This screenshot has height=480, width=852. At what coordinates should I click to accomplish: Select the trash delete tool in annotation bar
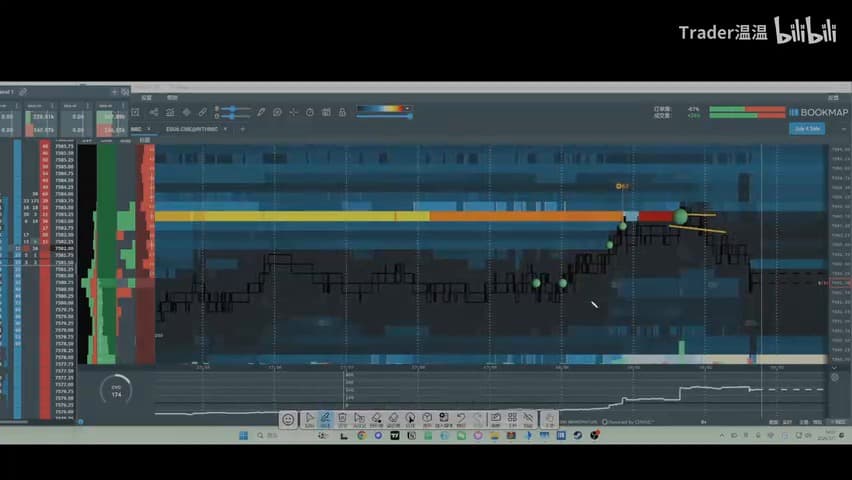(x=342, y=419)
